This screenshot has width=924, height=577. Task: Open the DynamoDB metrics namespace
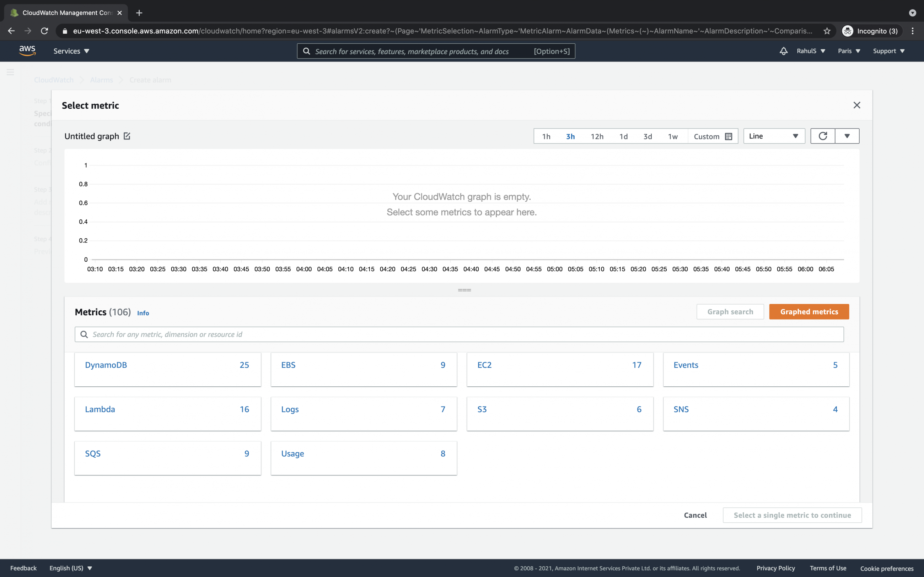pyautogui.click(x=106, y=365)
